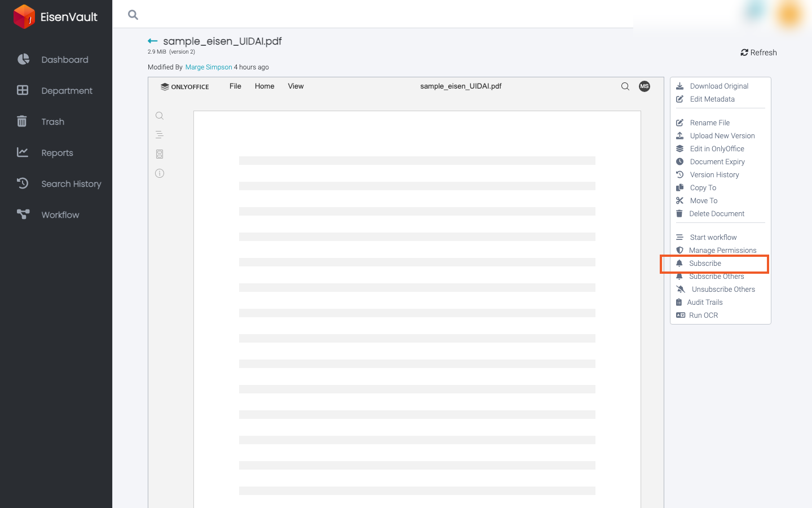This screenshot has width=812, height=508.
Task: Click the document page preview area
Action: 417,309
